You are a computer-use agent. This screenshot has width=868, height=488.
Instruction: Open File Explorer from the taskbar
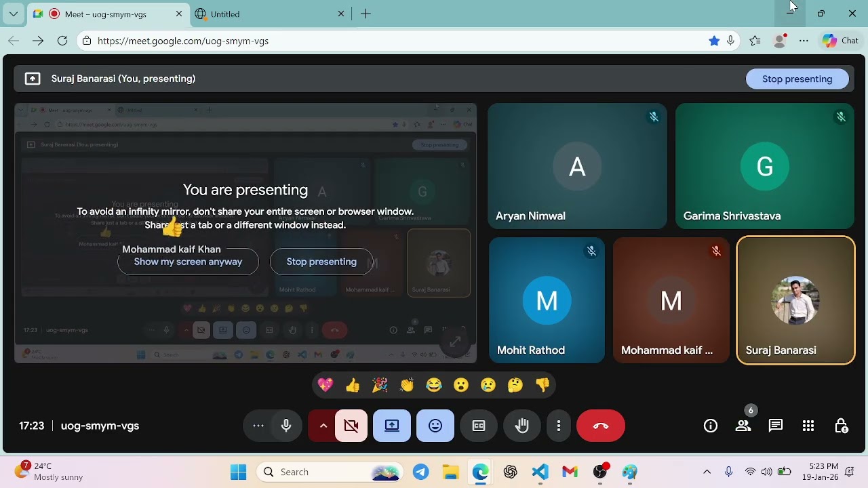click(450, 472)
